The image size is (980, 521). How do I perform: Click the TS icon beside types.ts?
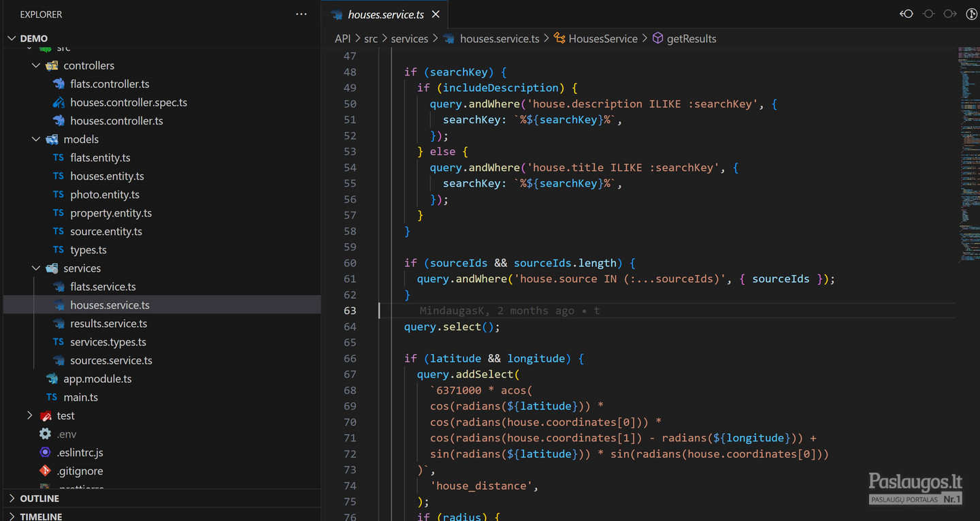pos(59,250)
